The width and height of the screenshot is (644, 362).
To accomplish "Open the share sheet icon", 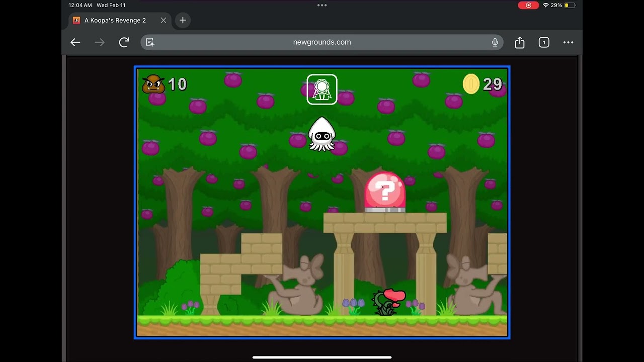I will click(x=520, y=42).
